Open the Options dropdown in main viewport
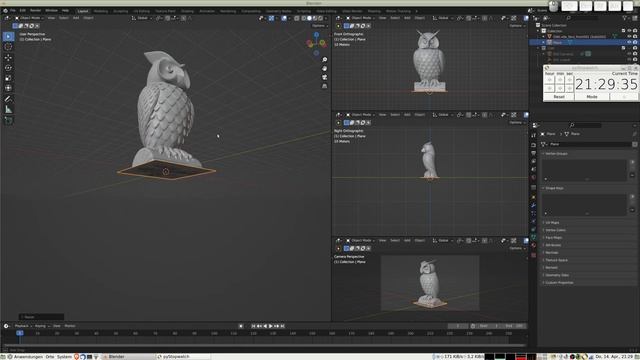The image size is (640, 360). 320,26
